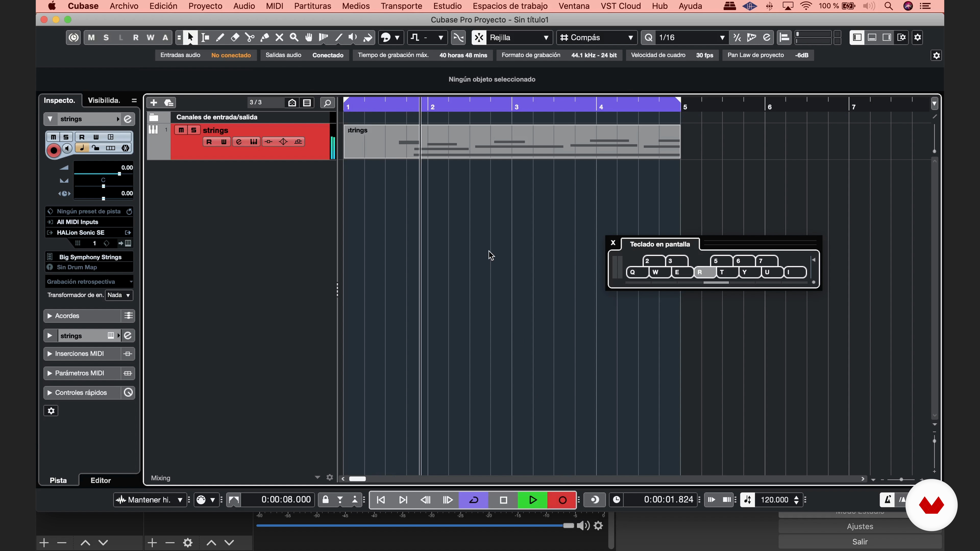Open the Proyecto menu
This screenshot has height=551, width=980.
tap(205, 6)
